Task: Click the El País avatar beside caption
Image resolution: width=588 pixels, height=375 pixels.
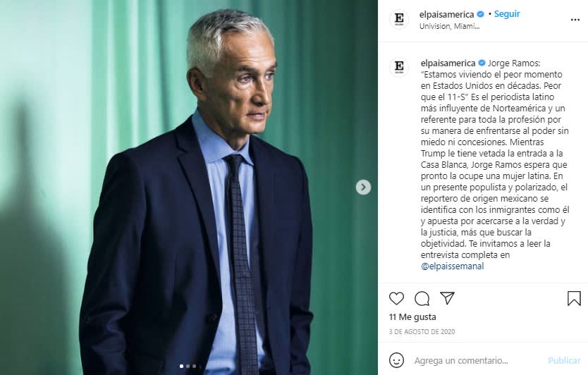Action: 399,68
